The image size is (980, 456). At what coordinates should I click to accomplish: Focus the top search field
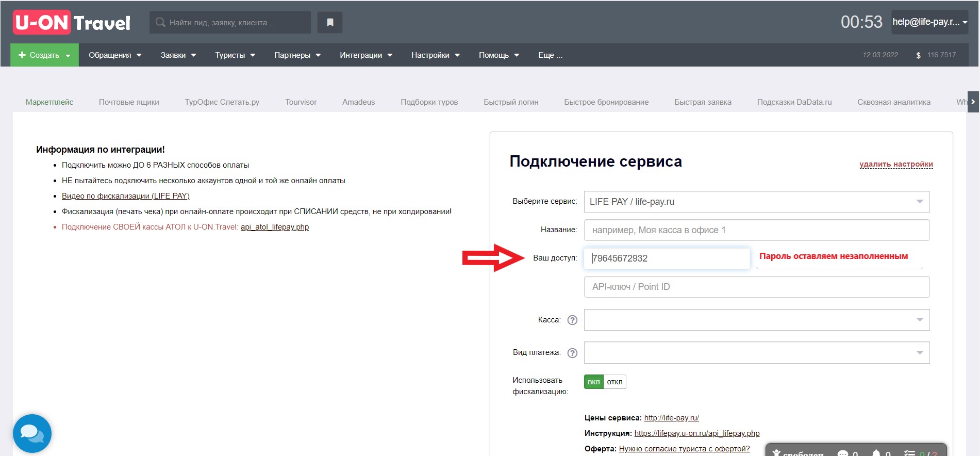(230, 22)
